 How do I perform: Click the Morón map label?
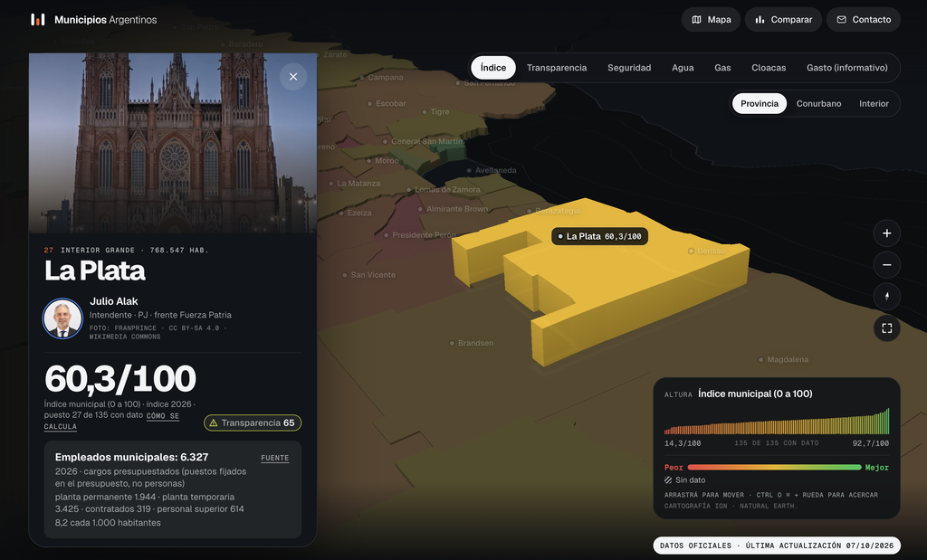[x=383, y=161]
